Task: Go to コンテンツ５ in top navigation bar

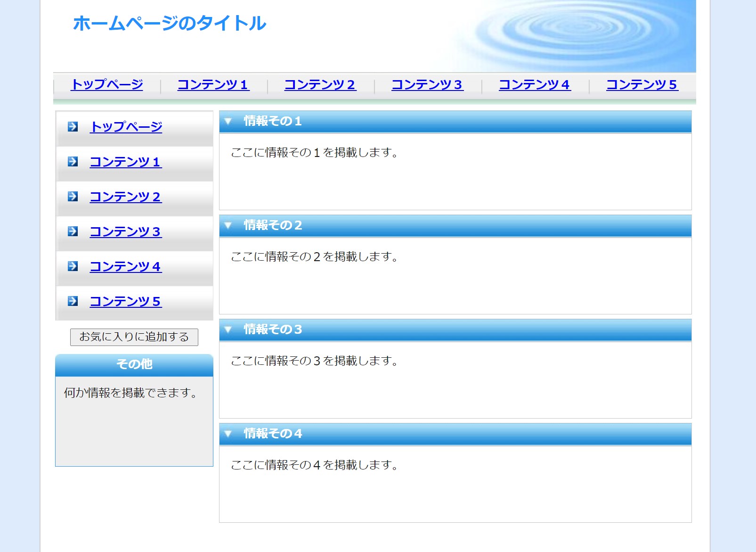Action: (x=642, y=85)
